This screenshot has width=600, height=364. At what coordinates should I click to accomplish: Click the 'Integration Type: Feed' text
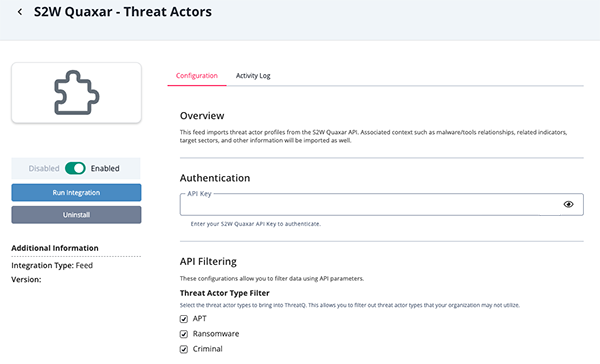(52, 265)
